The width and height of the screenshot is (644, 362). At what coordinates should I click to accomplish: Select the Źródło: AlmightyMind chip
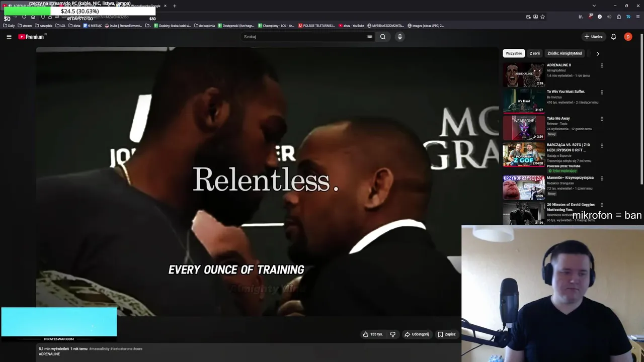point(565,53)
